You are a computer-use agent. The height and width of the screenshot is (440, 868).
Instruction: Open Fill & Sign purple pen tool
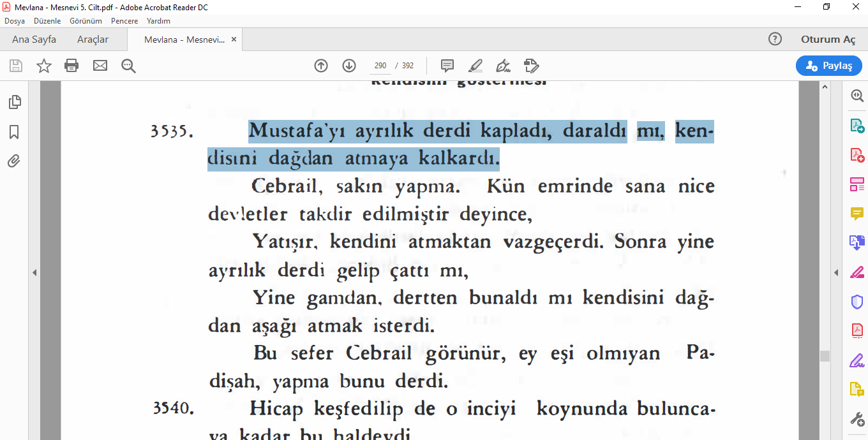857,360
